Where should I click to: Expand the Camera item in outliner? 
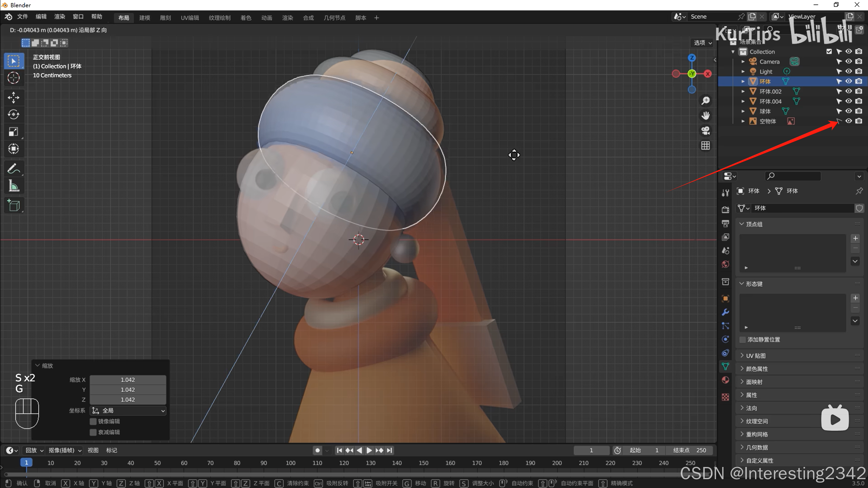point(743,62)
